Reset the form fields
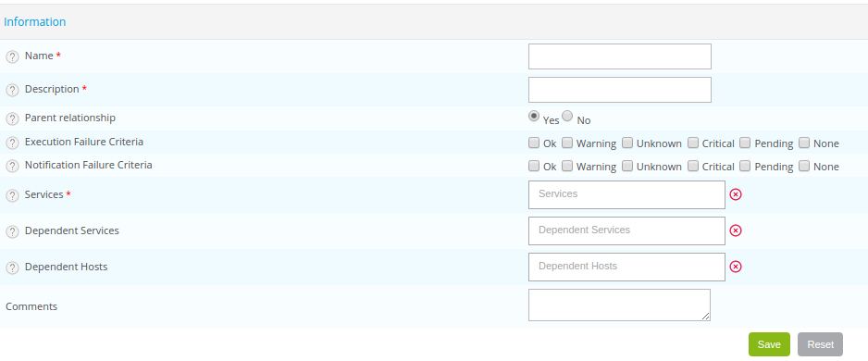 (x=820, y=344)
